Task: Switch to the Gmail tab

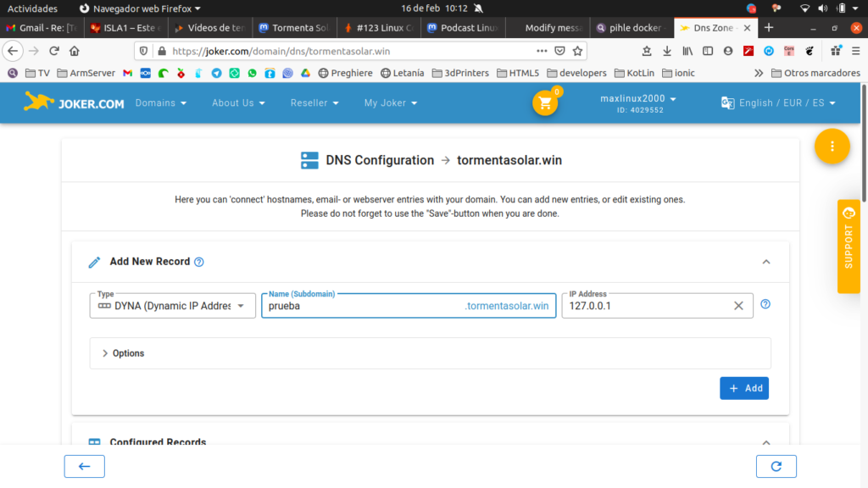Action: 42,28
